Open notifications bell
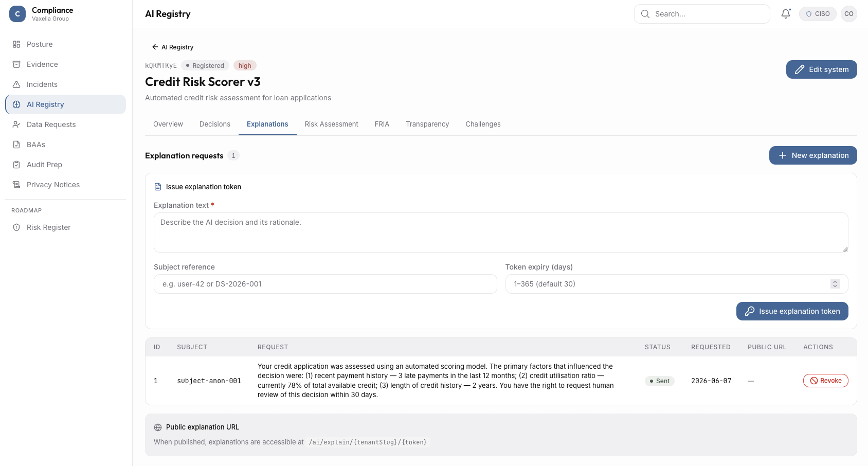This screenshot has width=868, height=466. point(786,14)
